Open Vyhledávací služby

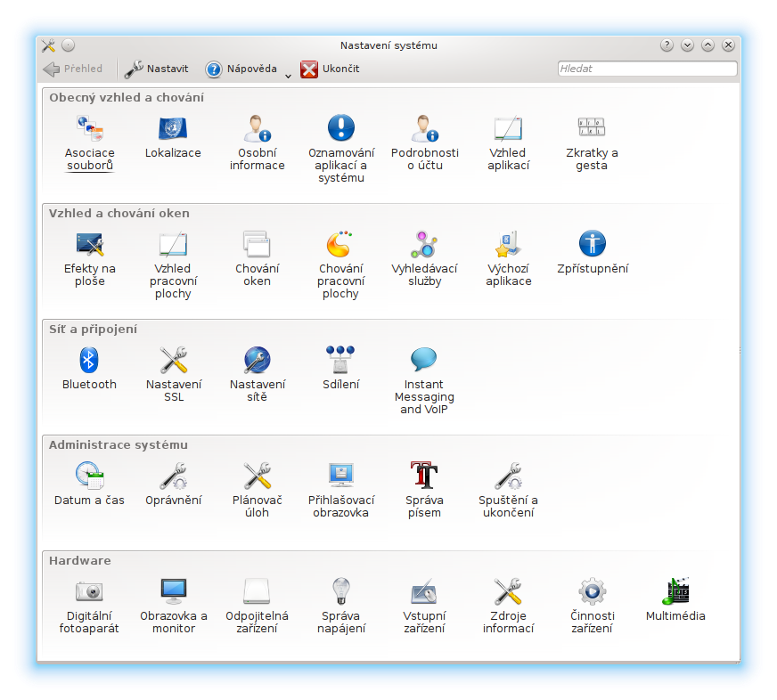tap(425, 258)
